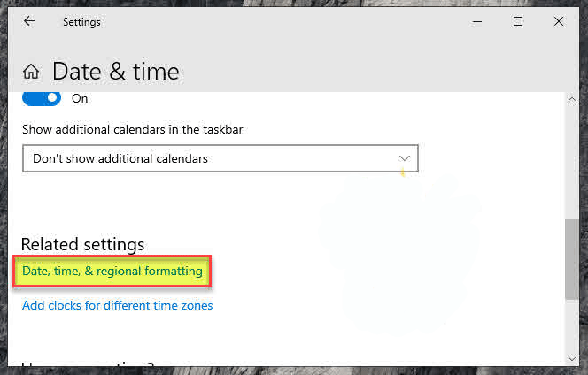Viewport: 588px width, 375px height.
Task: Click the back arrow in Settings
Action: coord(29,22)
